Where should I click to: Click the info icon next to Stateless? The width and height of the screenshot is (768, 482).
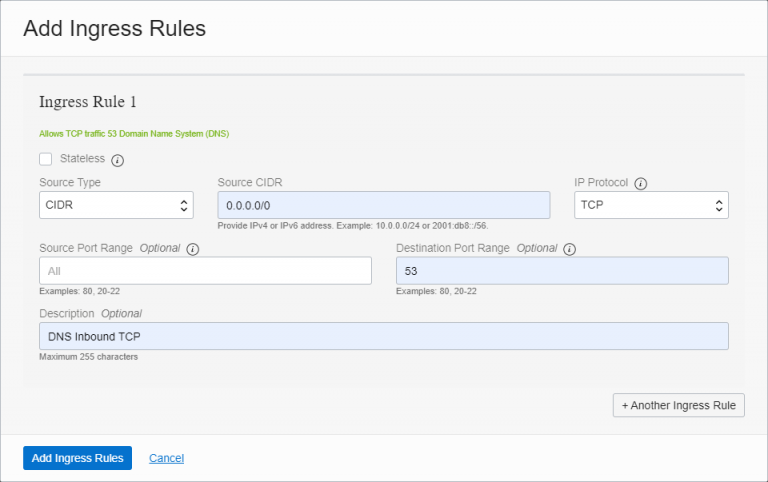[x=117, y=160]
